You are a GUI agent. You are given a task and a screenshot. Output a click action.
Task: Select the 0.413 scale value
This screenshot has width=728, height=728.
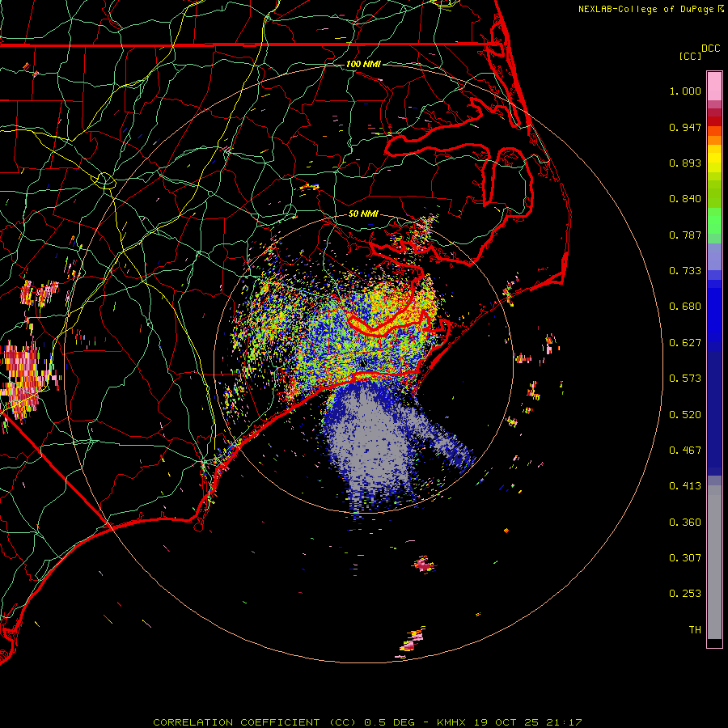click(x=685, y=486)
